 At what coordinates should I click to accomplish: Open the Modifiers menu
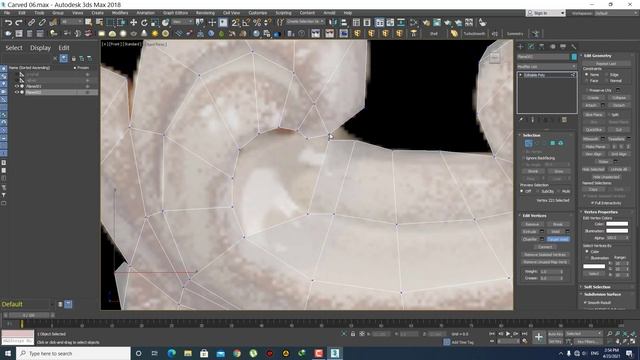tap(120, 13)
